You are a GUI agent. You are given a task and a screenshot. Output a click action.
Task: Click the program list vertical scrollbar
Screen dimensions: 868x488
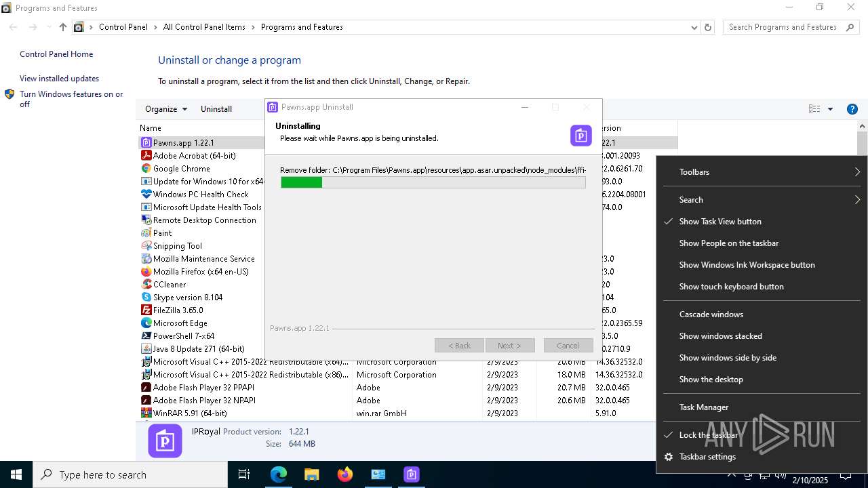point(862,271)
